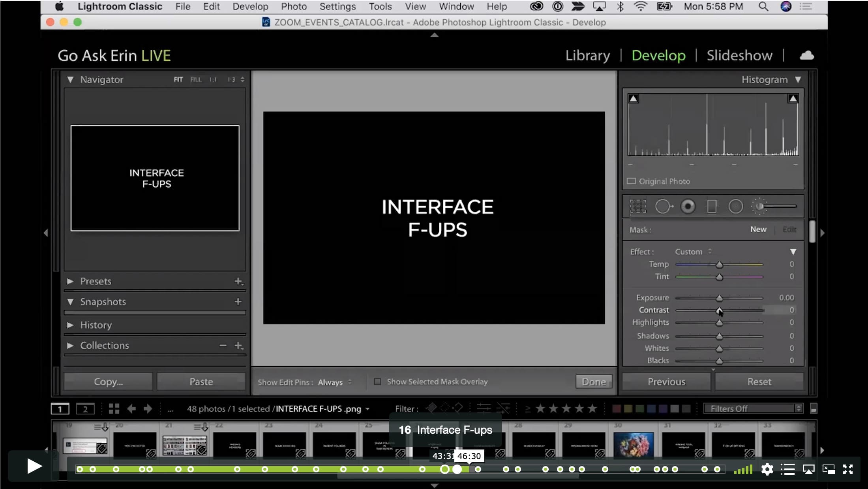Enable Show Selected Mask Overlay checkbox

tap(377, 382)
